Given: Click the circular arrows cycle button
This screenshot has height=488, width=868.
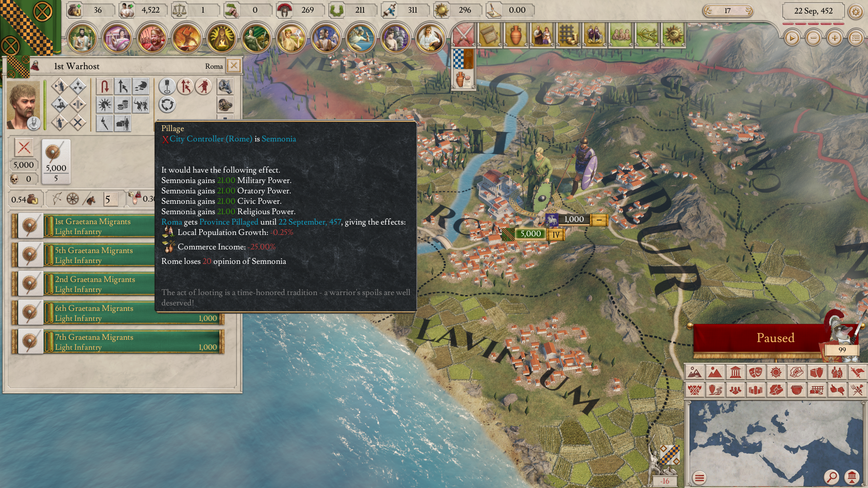Looking at the screenshot, I should tap(167, 105).
